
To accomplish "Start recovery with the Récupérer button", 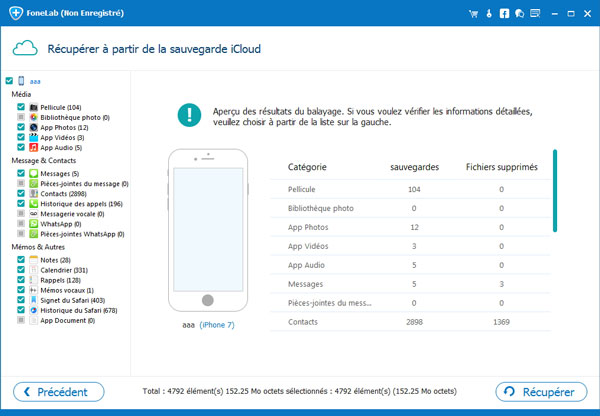I will tap(541, 392).
